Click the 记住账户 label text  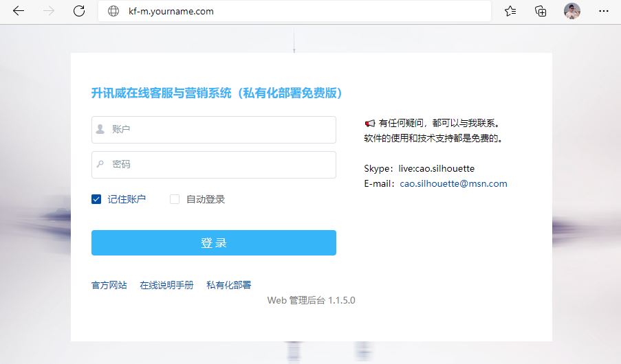[127, 199]
